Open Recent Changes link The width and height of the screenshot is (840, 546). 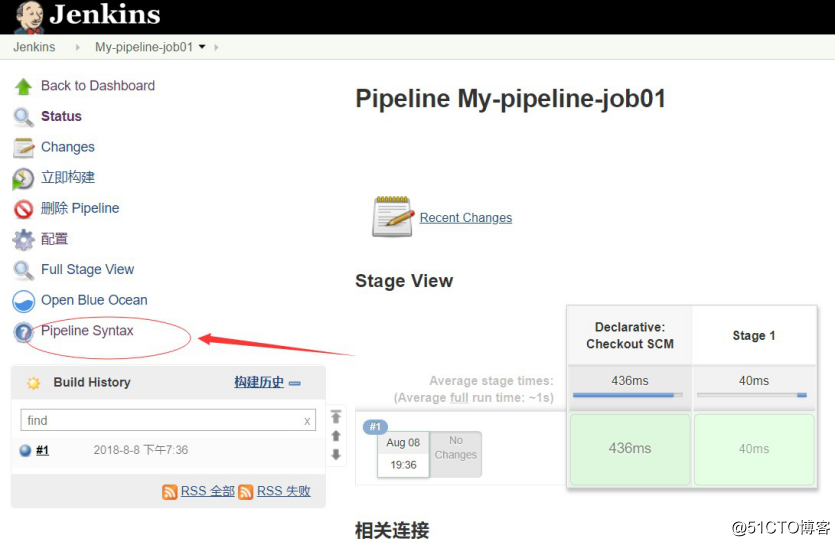[x=466, y=218]
